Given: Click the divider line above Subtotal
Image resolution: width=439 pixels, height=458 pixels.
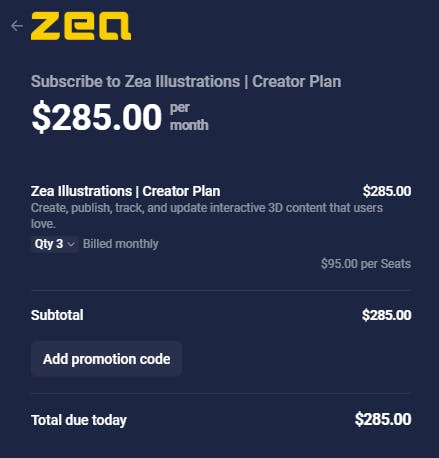Looking at the screenshot, I should click(x=221, y=291).
